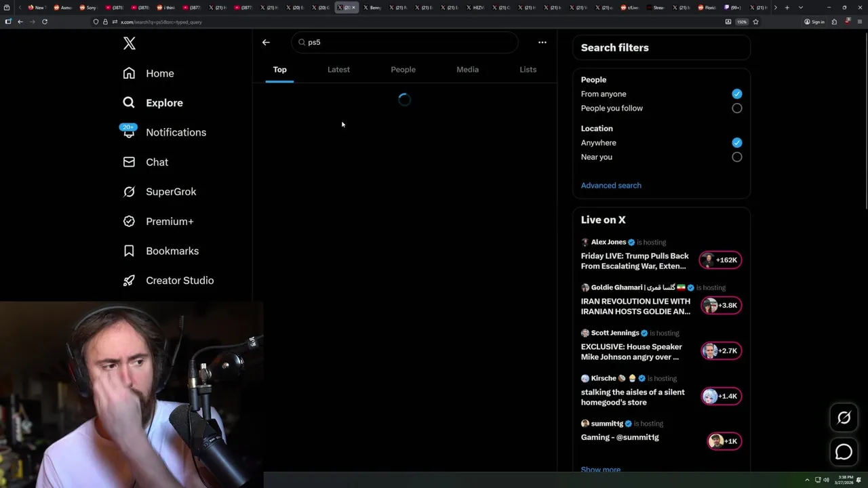868x488 pixels.
Task: Open a new browser tab with plus
Action: (x=787, y=7)
